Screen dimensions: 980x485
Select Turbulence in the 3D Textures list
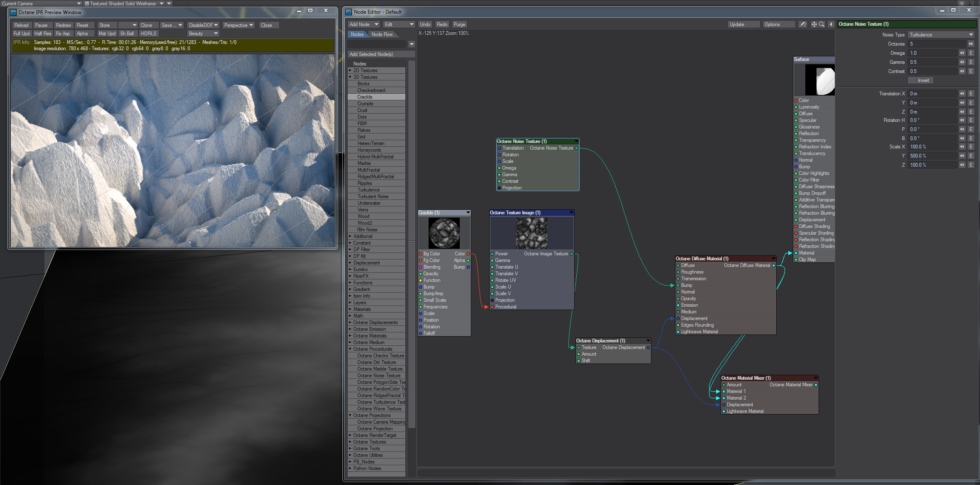point(376,190)
